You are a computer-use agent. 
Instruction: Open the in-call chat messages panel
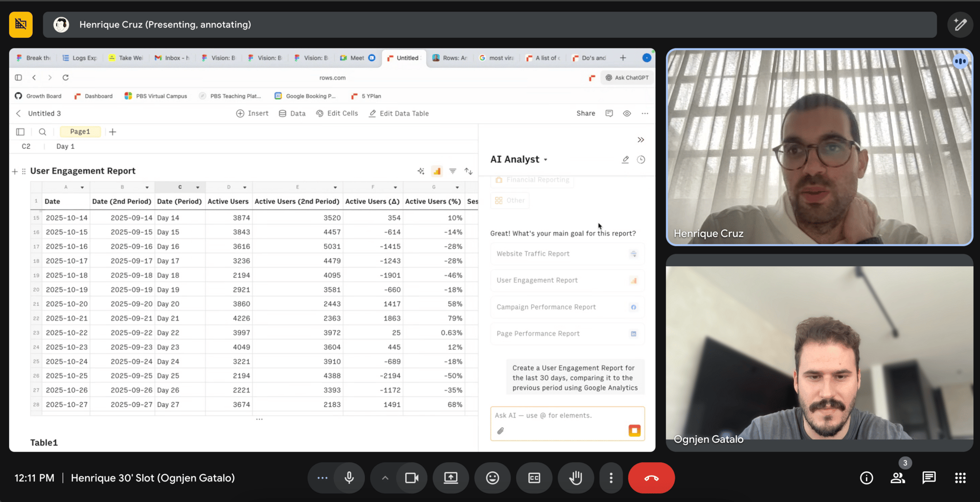[929, 478]
